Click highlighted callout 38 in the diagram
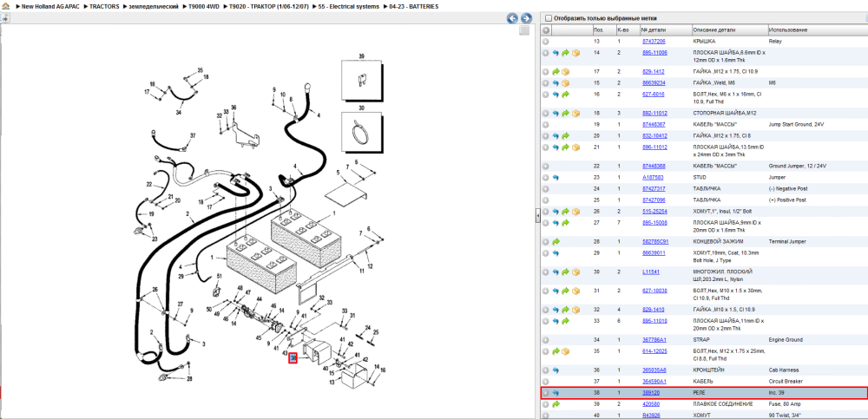 [293, 358]
